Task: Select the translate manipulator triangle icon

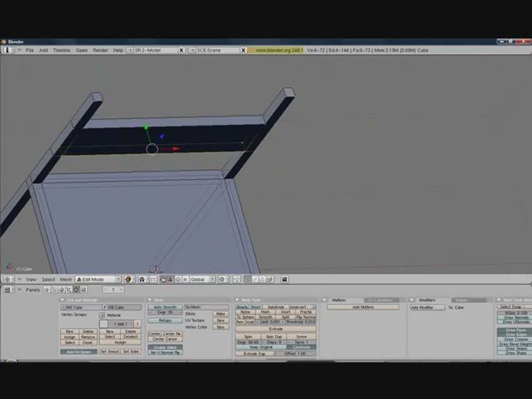Action: (x=170, y=279)
